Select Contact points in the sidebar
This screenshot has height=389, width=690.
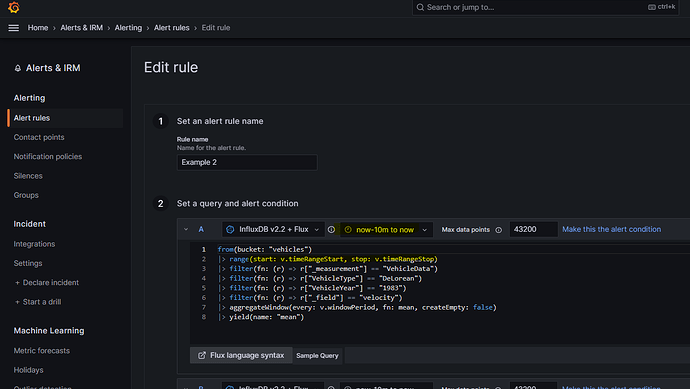point(39,137)
